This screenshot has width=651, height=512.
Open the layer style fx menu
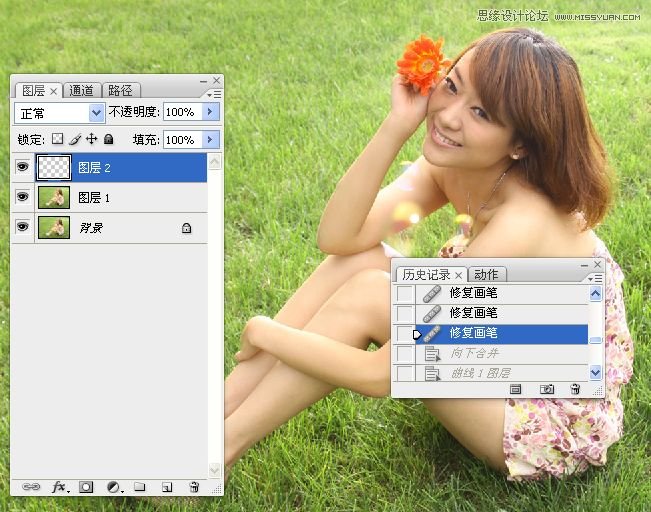point(59,487)
